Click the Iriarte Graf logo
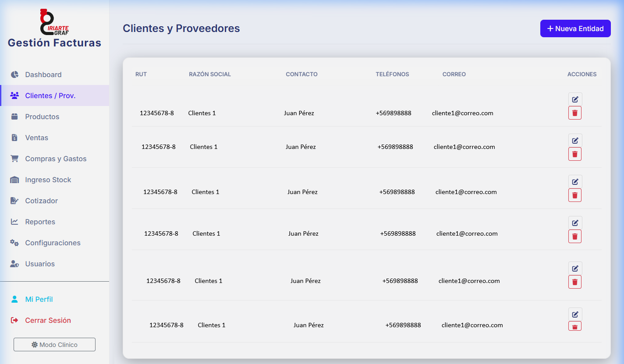This screenshot has height=364, width=624. tap(54, 22)
